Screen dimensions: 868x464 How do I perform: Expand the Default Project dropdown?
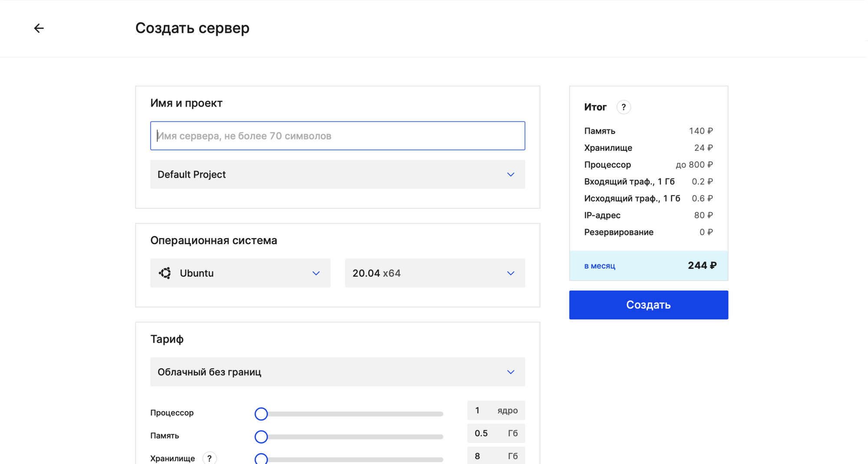338,174
